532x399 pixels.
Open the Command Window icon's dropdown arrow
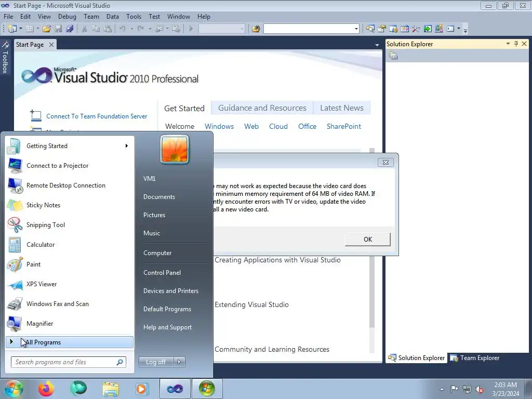pyautogui.click(x=459, y=29)
